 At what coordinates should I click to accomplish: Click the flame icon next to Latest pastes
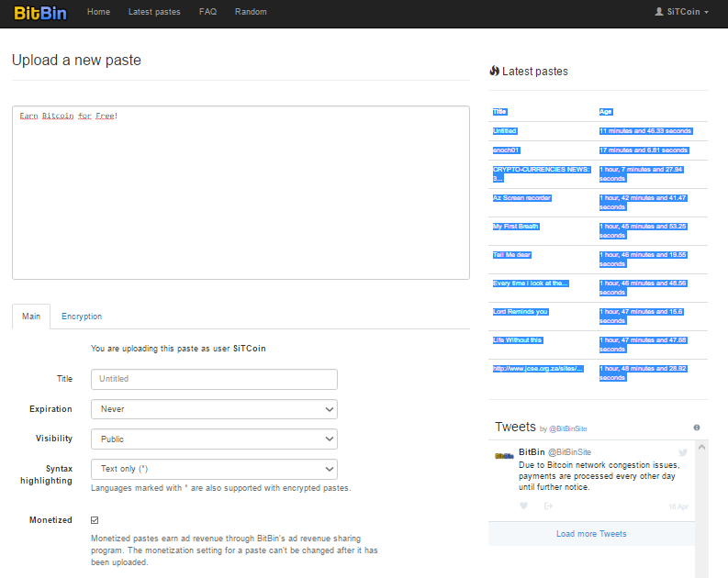(x=495, y=71)
